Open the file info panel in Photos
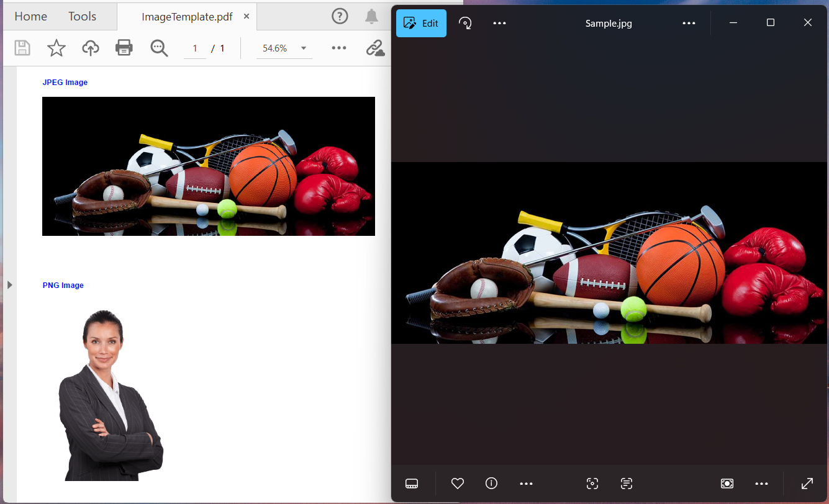This screenshot has width=829, height=504. coord(491,484)
